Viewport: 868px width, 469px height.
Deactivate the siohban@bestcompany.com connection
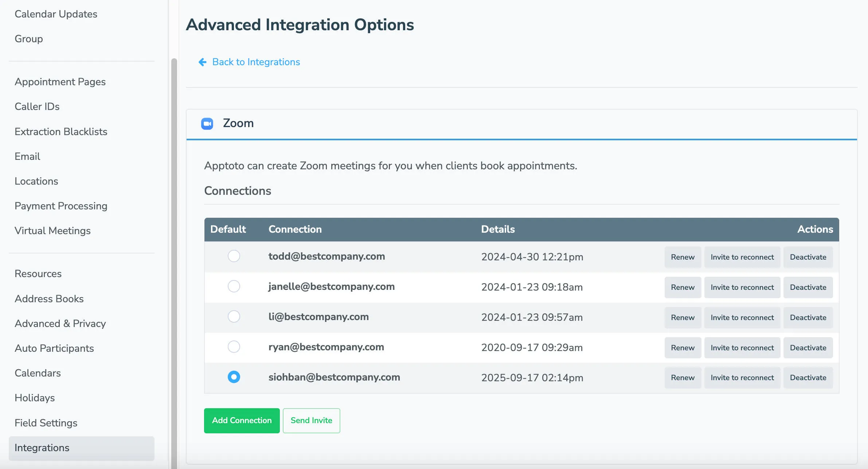click(x=808, y=378)
